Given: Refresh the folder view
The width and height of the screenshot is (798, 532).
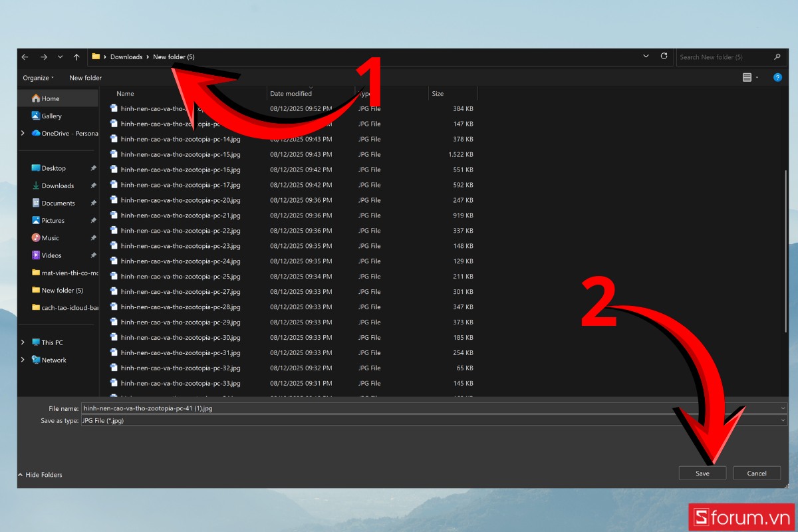Looking at the screenshot, I should (664, 57).
